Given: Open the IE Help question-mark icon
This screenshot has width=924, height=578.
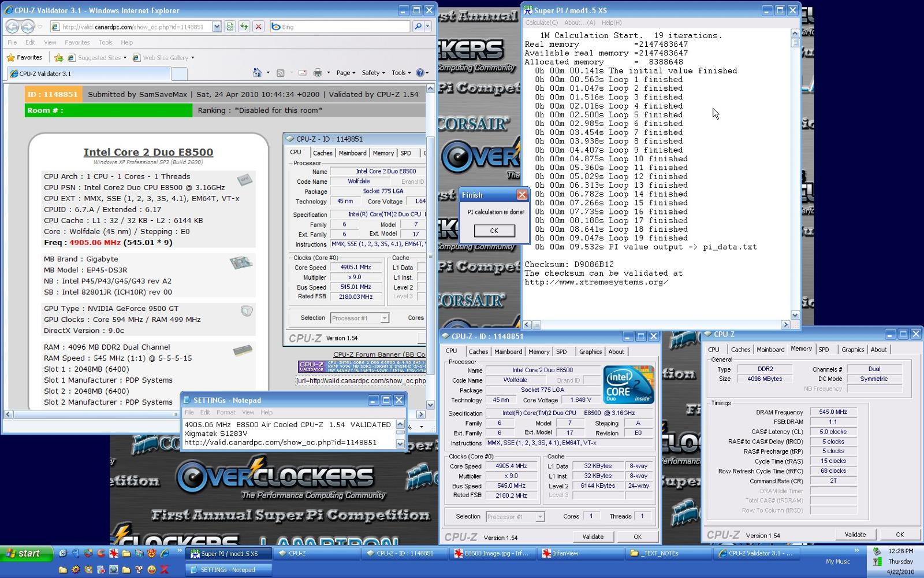Looking at the screenshot, I should point(420,73).
